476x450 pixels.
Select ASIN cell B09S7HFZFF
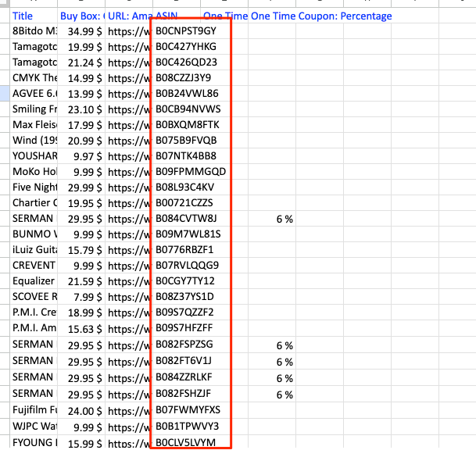[x=177, y=328]
